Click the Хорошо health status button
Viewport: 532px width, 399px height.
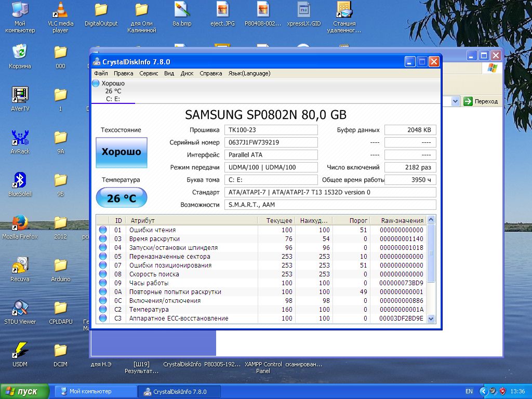coord(122,152)
